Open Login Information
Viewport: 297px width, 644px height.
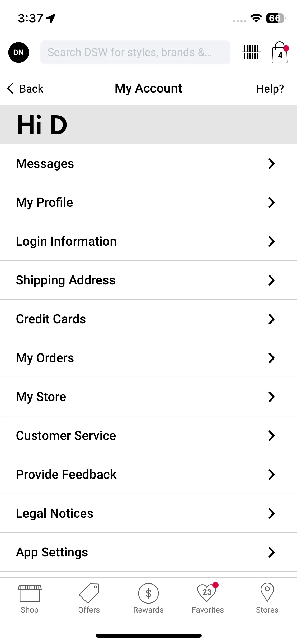[x=148, y=241]
